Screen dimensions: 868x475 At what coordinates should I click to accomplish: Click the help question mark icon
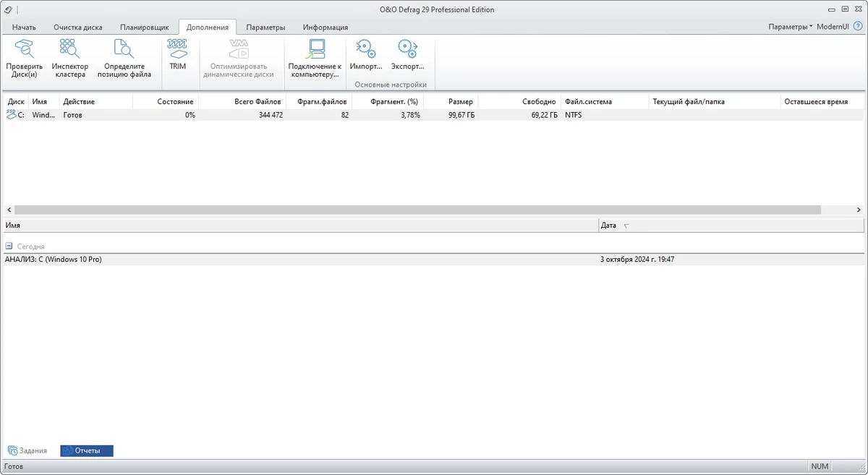(x=858, y=27)
